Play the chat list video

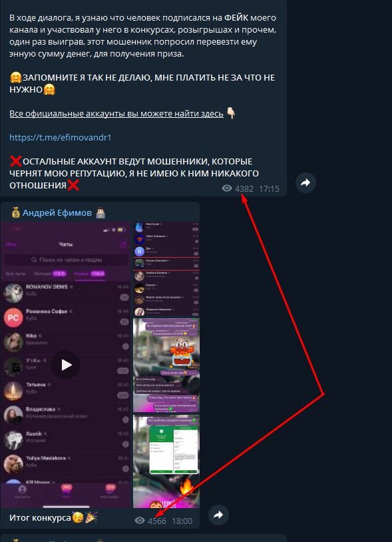coord(65,365)
